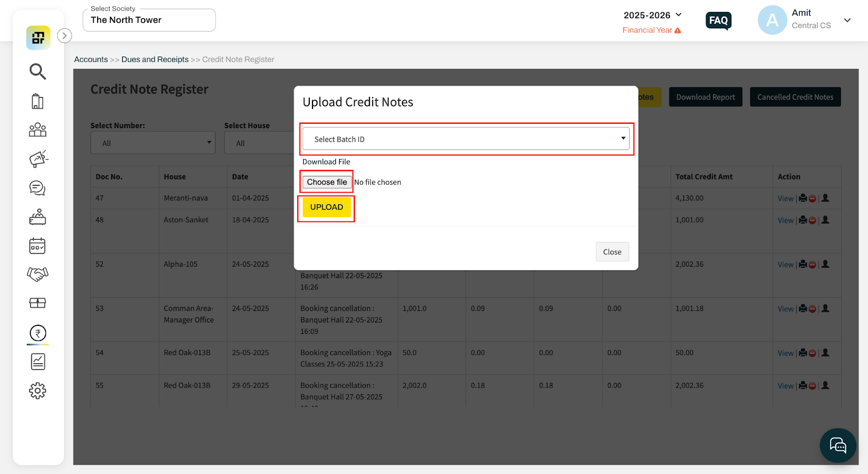Image resolution: width=868 pixels, height=474 pixels.
Task: Open the members group icon
Action: [x=37, y=130]
